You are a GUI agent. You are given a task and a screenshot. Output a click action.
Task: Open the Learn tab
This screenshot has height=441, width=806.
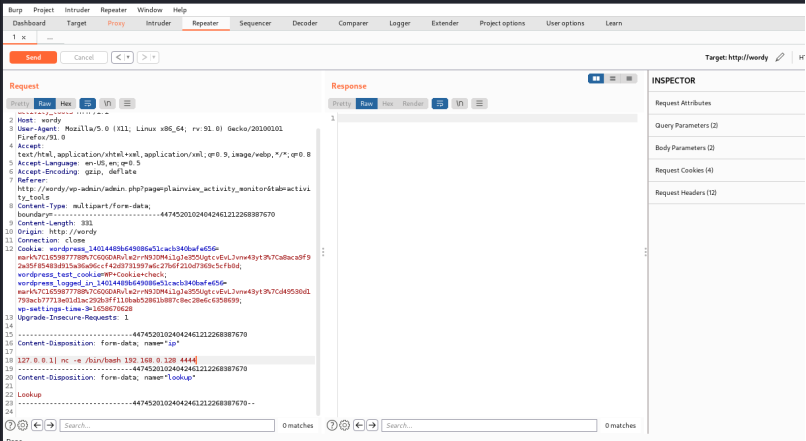tap(613, 23)
